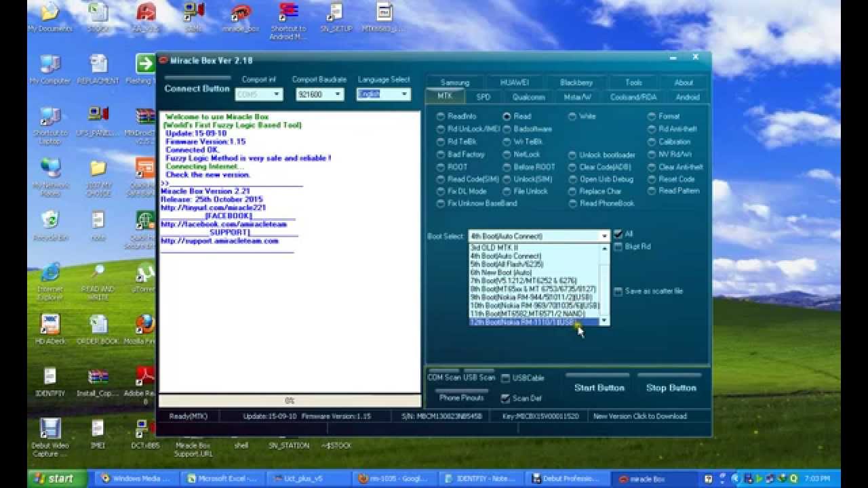868x488 pixels.
Task: Switch to the Blackberry tab
Action: tap(576, 83)
